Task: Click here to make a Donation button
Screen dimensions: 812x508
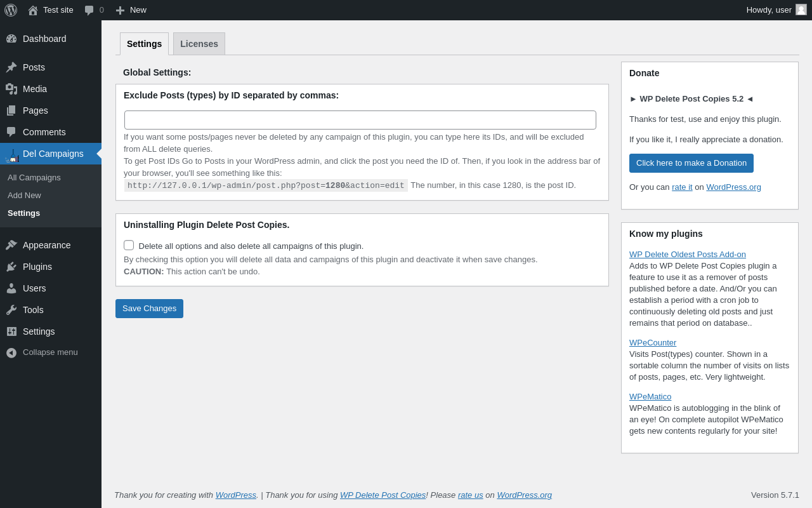Action: [x=691, y=163]
